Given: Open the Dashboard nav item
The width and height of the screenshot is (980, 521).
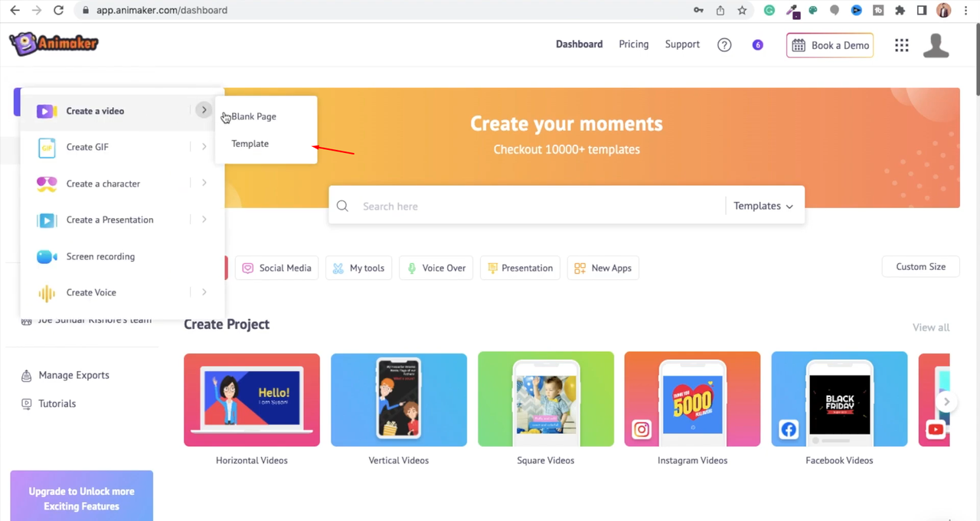Looking at the screenshot, I should click(579, 44).
